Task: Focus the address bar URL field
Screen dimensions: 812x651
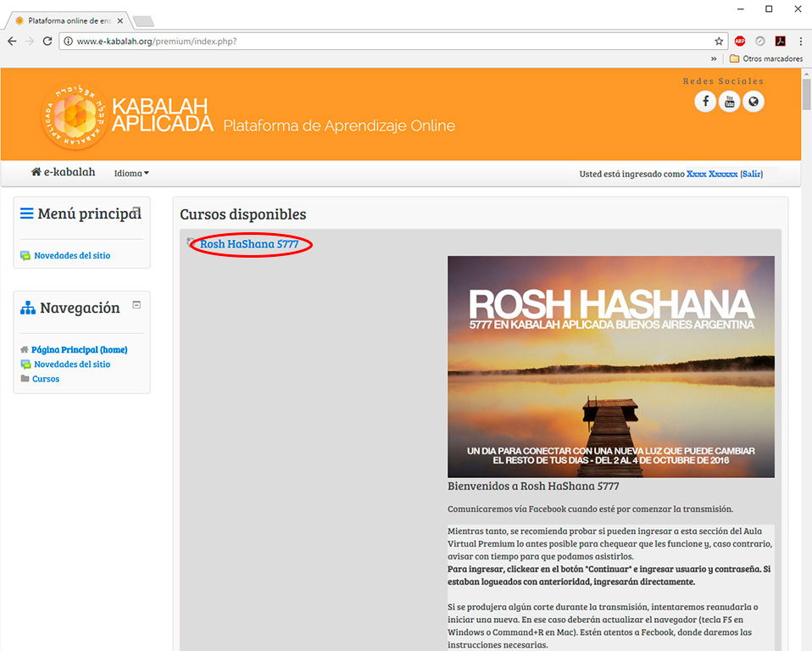Action: [x=393, y=42]
